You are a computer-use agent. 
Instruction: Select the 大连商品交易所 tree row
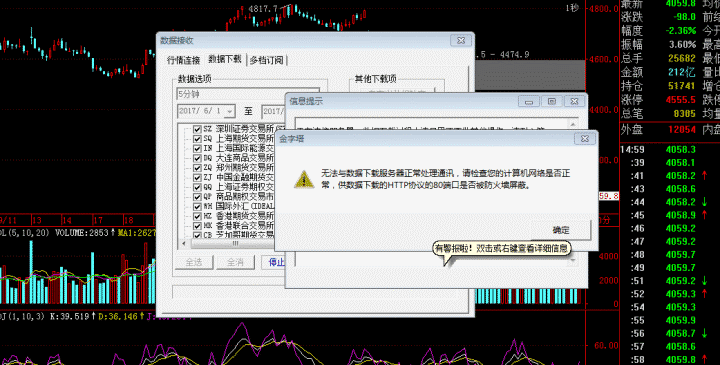[x=239, y=158]
